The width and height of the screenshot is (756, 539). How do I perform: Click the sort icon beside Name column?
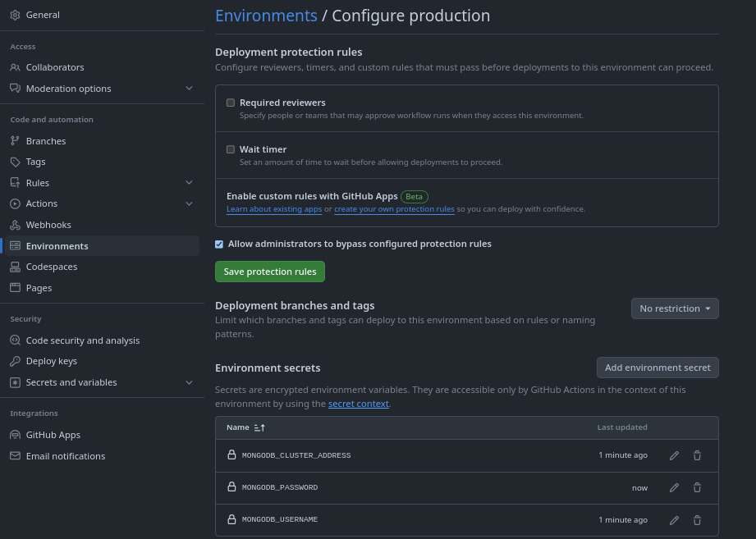pyautogui.click(x=259, y=427)
